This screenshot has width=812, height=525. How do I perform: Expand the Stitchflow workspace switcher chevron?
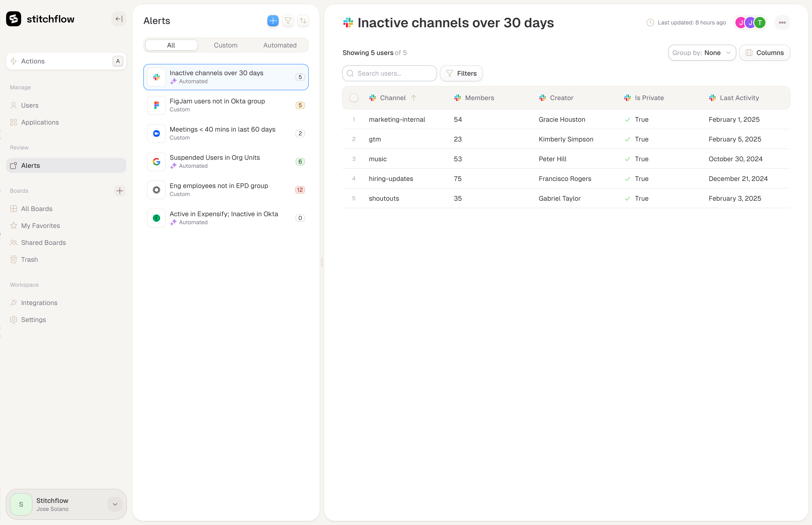pos(115,504)
